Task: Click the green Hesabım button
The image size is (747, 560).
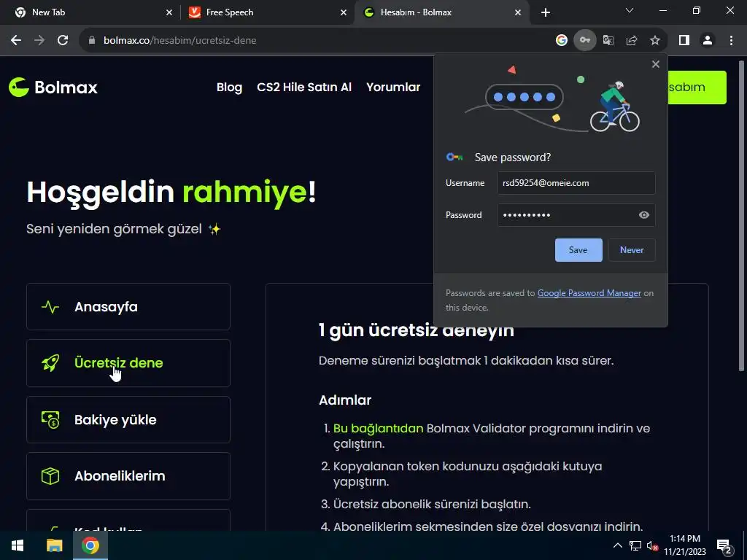Action: point(697,87)
